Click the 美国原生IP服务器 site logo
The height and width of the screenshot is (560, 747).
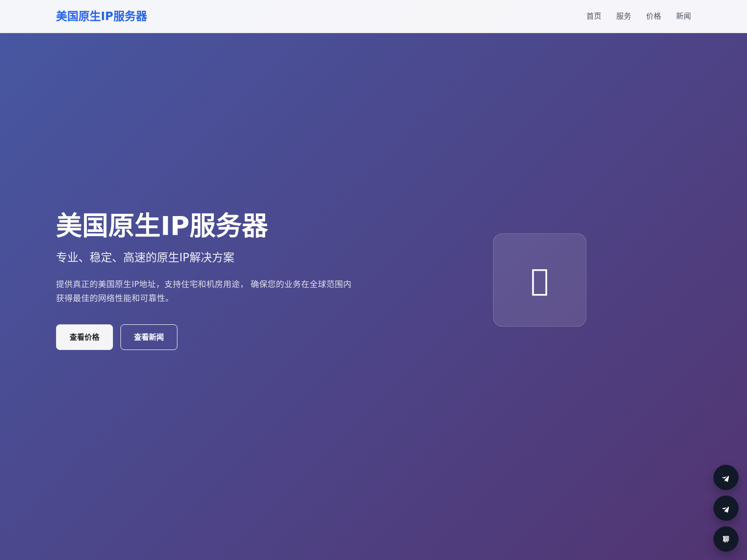click(101, 16)
